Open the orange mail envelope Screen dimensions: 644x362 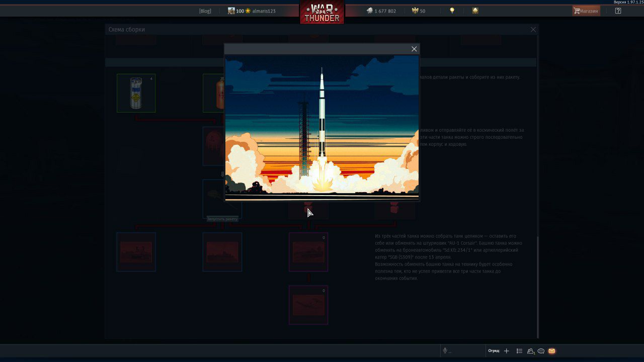[x=552, y=351]
